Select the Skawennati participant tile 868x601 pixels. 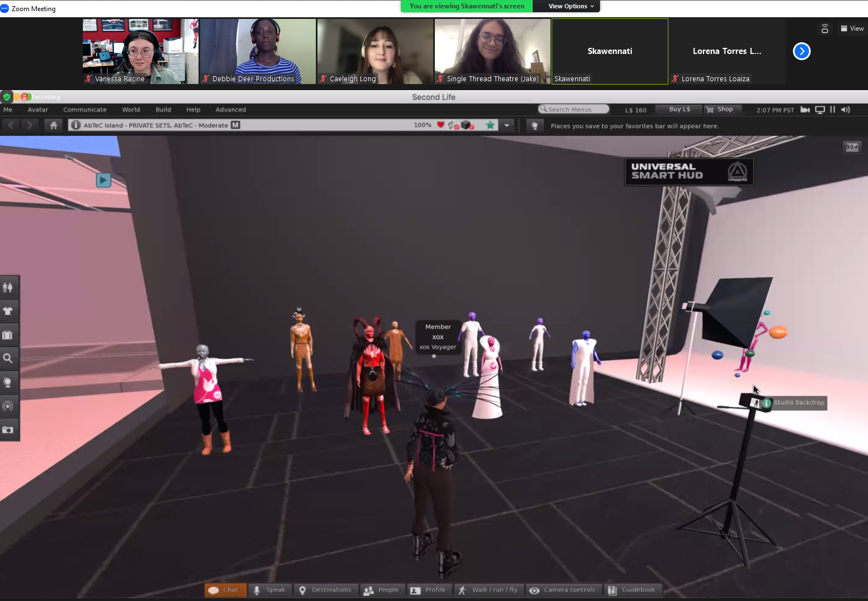[610, 51]
